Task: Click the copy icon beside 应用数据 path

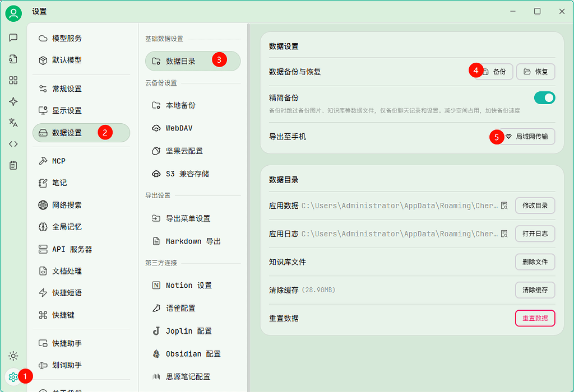Action: click(504, 206)
